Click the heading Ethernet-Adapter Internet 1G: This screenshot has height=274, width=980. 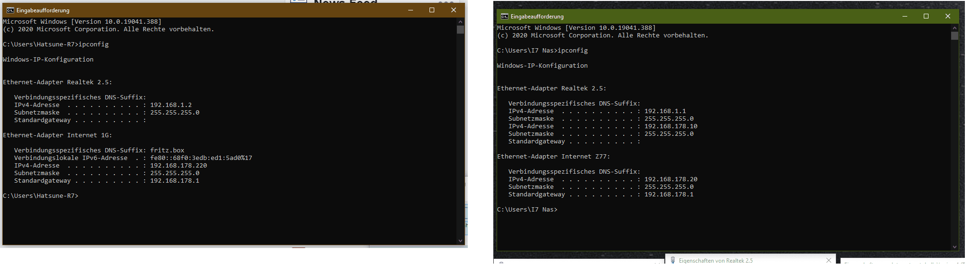click(58, 135)
